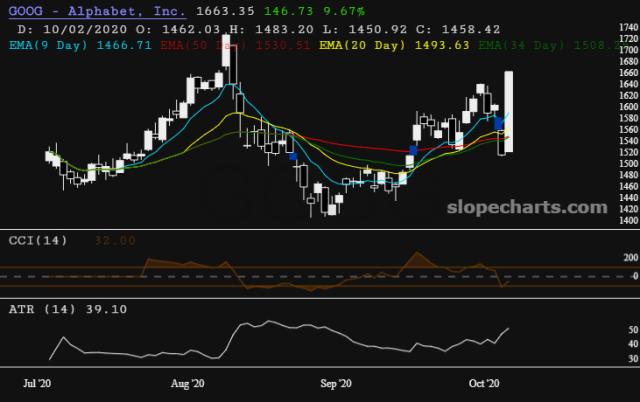Click the close value C: 1458.42
640x402 pixels.
(x=458, y=29)
